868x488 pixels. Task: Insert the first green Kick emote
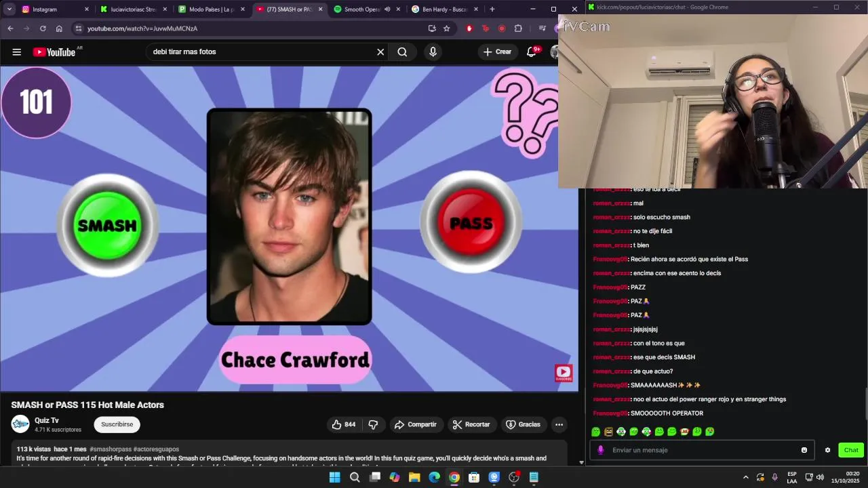(595, 431)
